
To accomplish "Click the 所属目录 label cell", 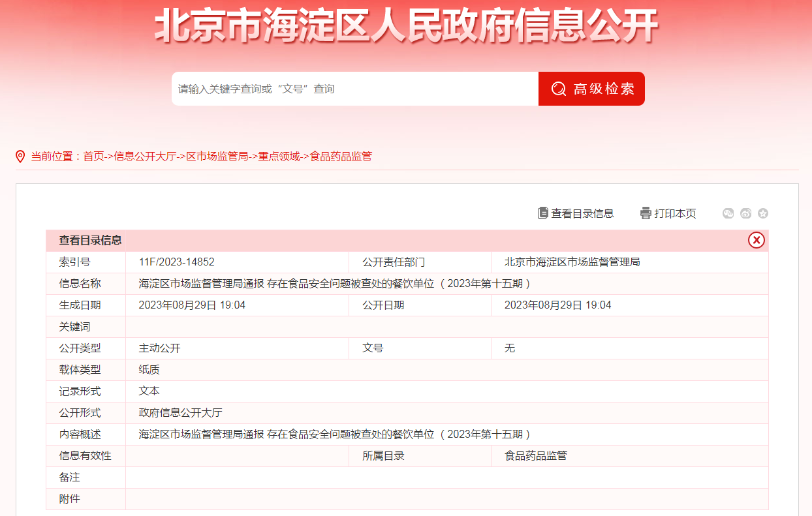I will tap(420, 456).
